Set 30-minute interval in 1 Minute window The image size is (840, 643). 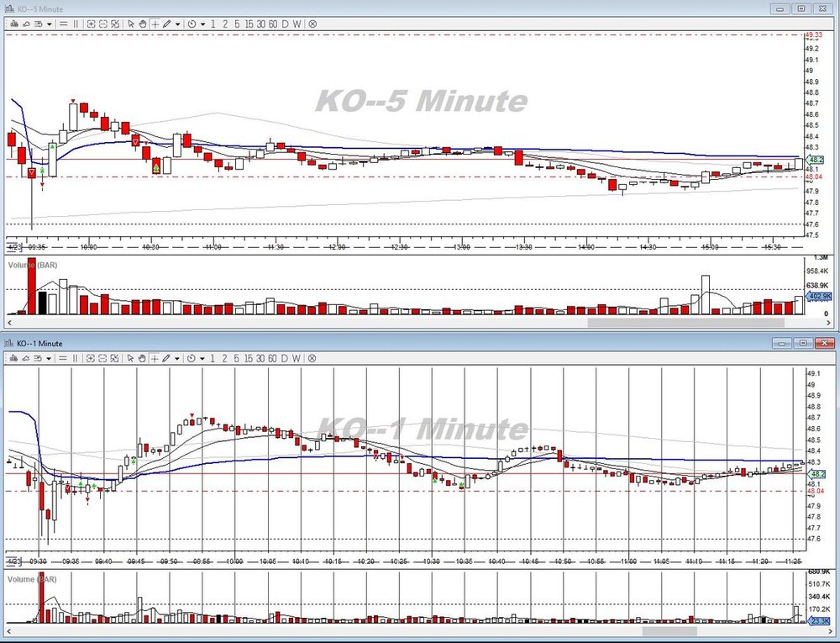(x=260, y=358)
